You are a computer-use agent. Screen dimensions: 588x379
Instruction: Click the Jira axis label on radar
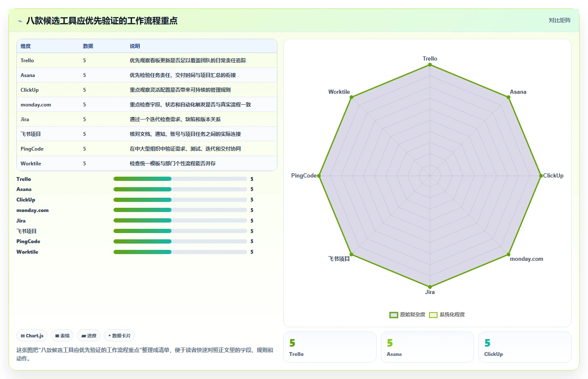430,292
